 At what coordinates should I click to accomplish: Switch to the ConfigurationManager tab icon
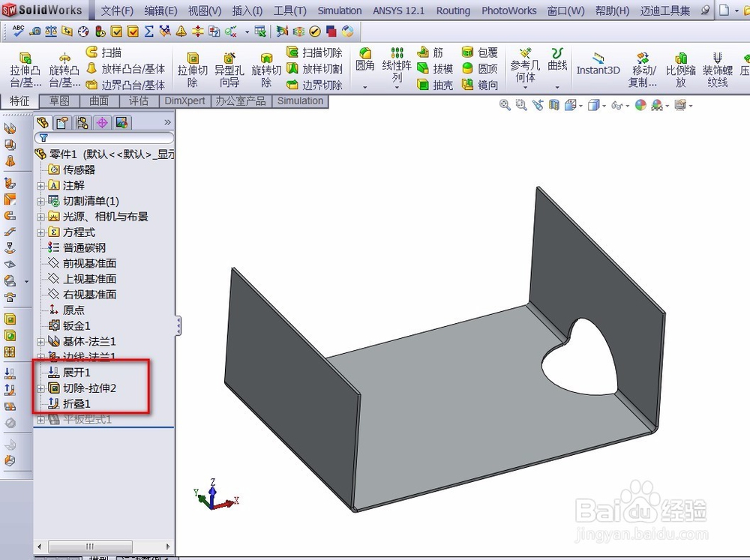(x=82, y=123)
